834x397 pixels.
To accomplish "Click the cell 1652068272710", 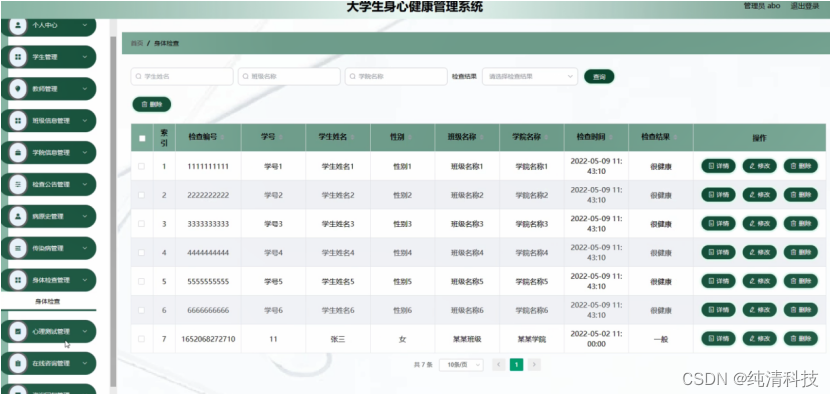I will point(208,339).
